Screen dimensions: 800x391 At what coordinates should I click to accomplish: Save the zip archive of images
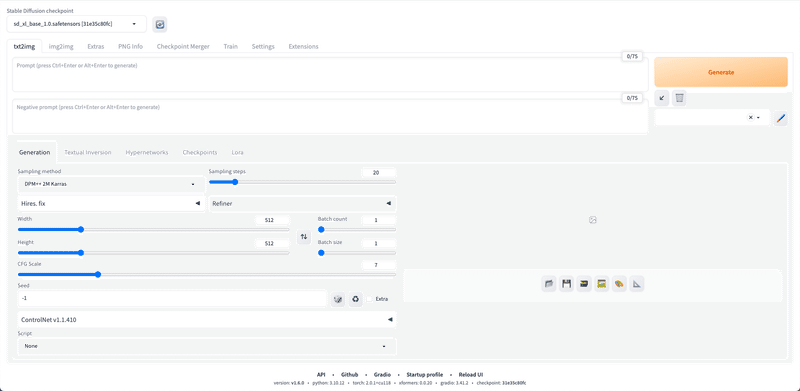pos(584,284)
